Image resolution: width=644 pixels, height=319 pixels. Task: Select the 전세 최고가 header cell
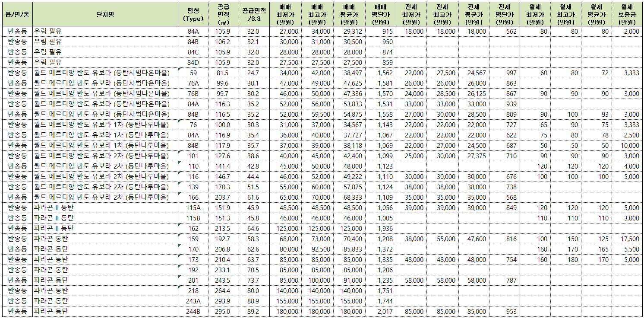point(442,14)
